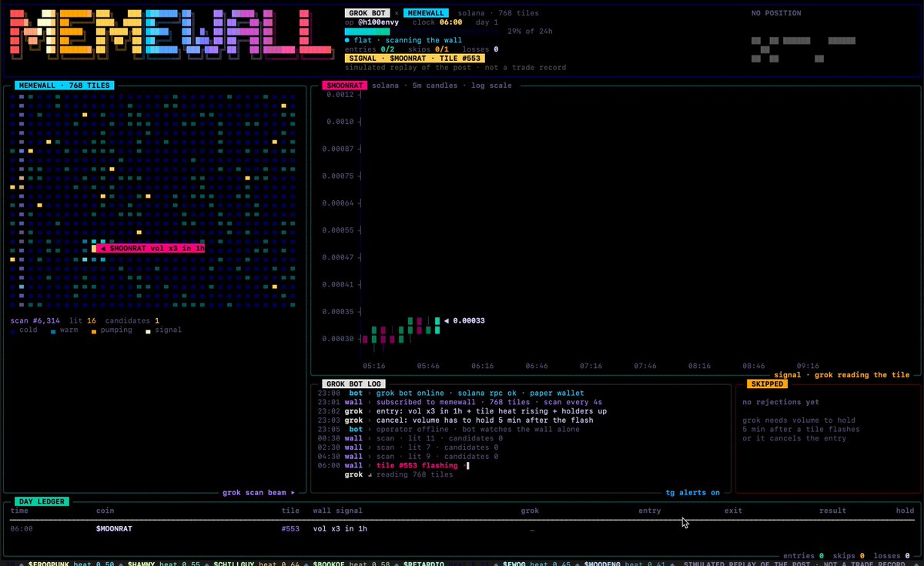This screenshot has height=566, width=924.
Task: Click the "scan #6,314" counter
Action: (x=35, y=320)
